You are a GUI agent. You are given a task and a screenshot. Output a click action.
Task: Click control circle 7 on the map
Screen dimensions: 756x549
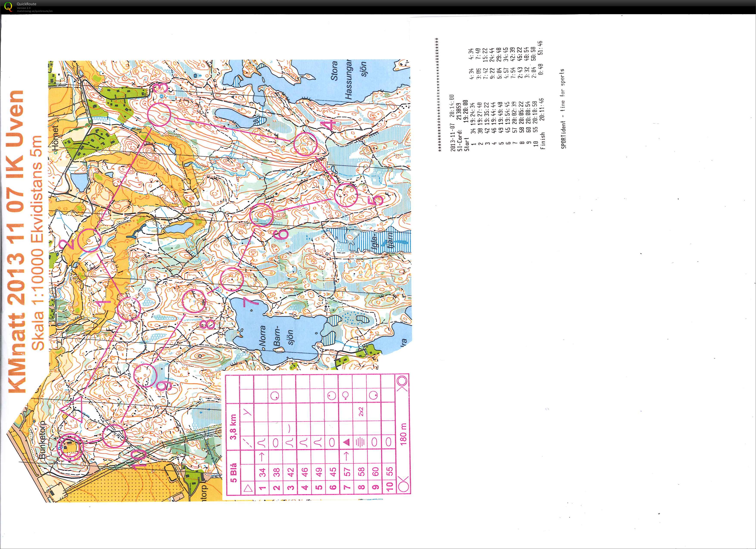(232, 280)
